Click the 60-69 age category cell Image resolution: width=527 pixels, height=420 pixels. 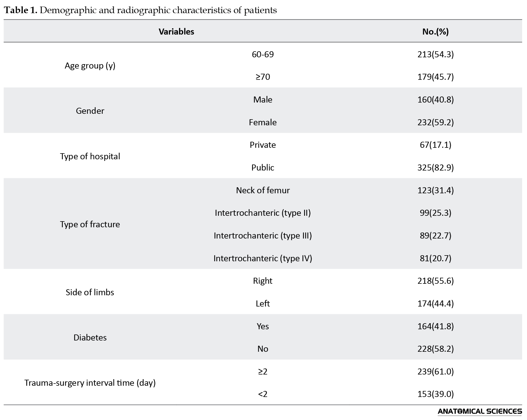[x=263, y=54]
